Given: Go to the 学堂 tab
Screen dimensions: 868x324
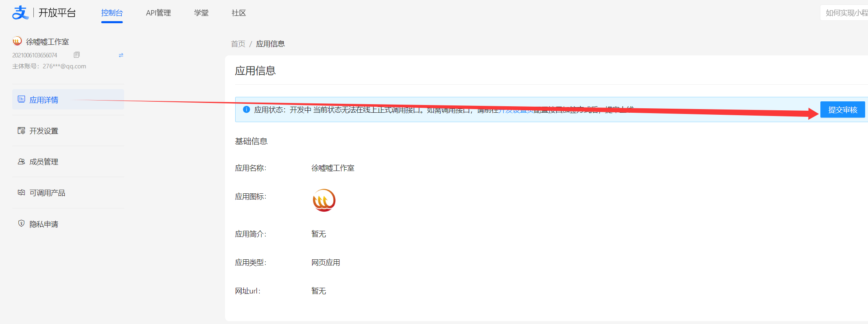Looking at the screenshot, I should (201, 13).
